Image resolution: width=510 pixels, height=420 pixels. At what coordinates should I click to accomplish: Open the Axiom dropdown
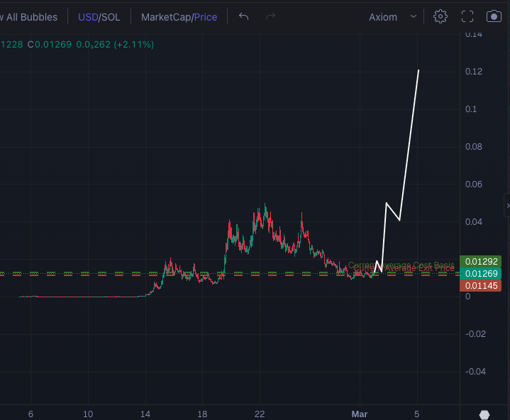(392, 17)
